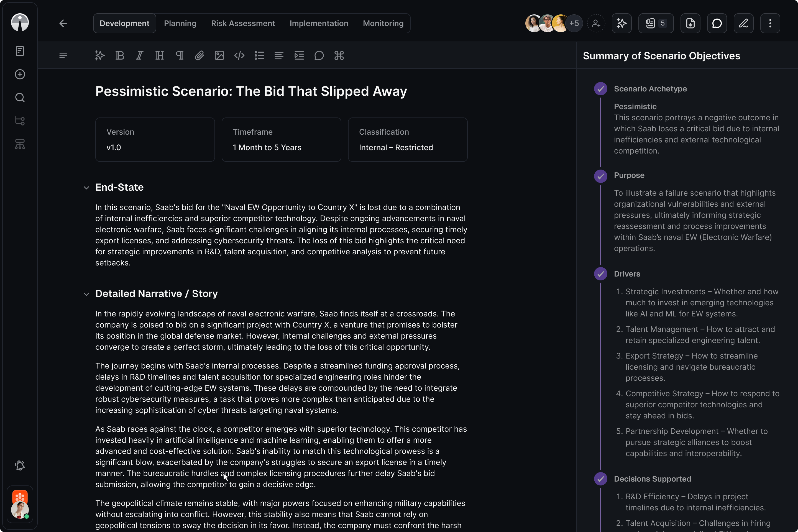Open notifications bell in sidebar
Image resolution: width=798 pixels, height=532 pixels.
20,465
